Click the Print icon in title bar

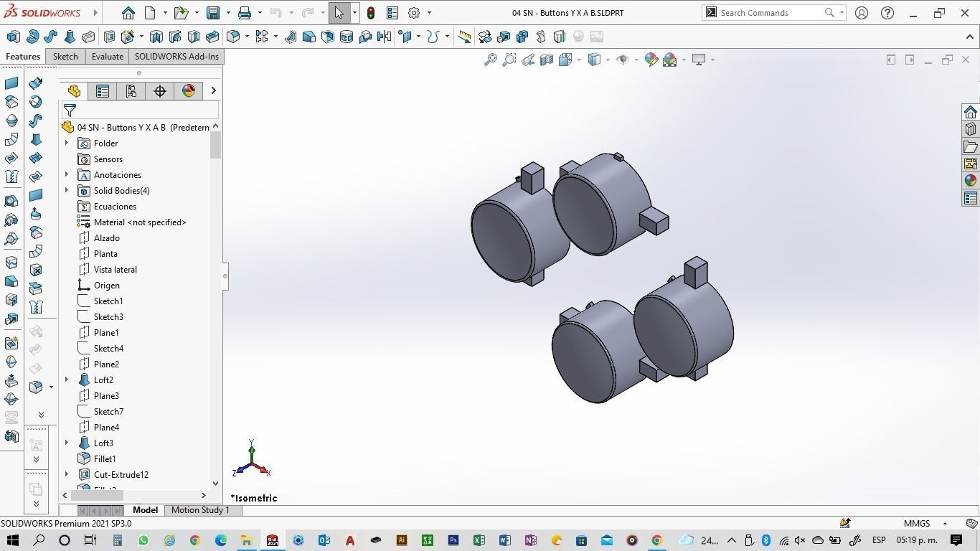[245, 13]
